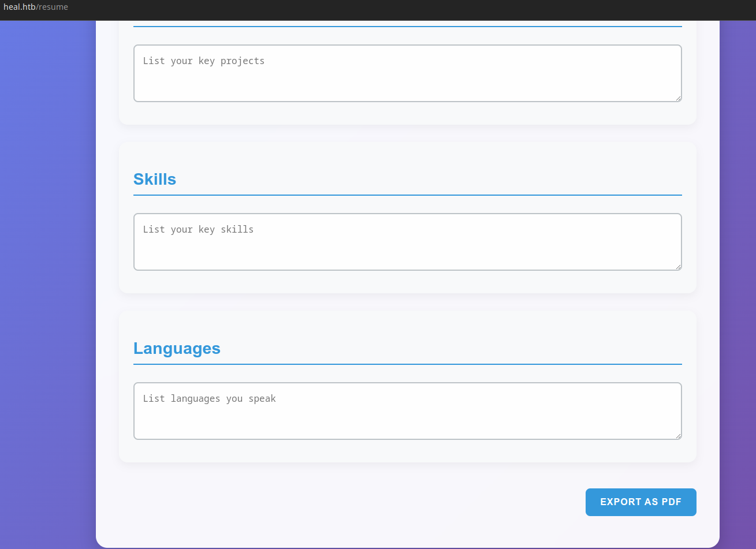756x549 pixels.
Task: Click the Languages section heading
Action: [177, 349]
